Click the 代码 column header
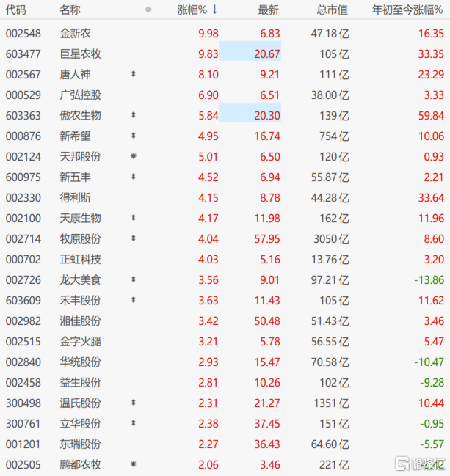The width and height of the screenshot is (450, 476). pyautogui.click(x=16, y=10)
